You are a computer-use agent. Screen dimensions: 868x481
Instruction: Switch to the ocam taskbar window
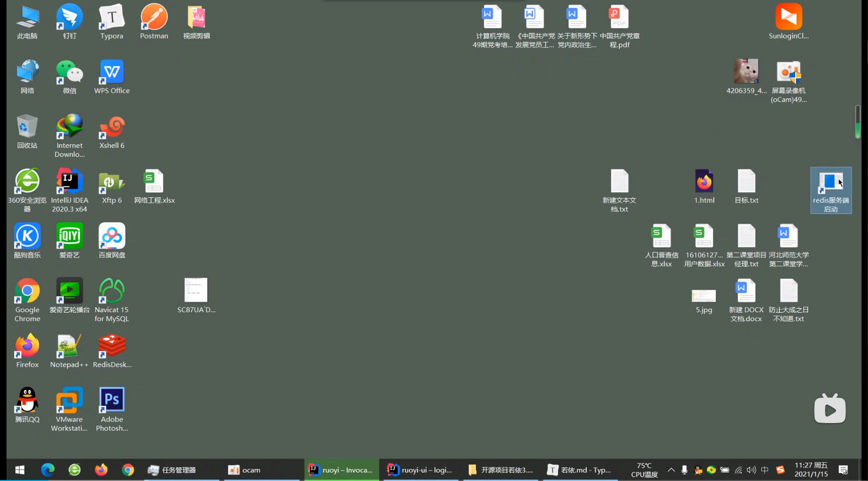point(262,470)
